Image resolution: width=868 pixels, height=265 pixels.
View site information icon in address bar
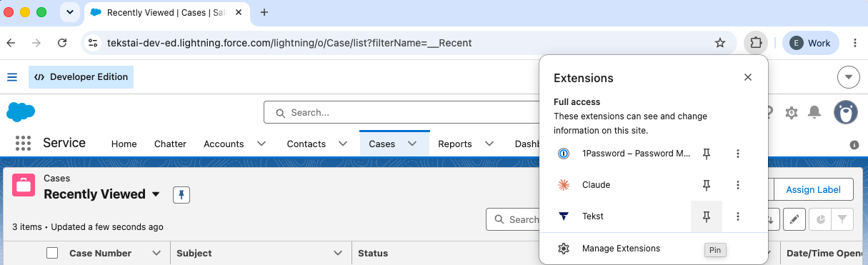93,43
